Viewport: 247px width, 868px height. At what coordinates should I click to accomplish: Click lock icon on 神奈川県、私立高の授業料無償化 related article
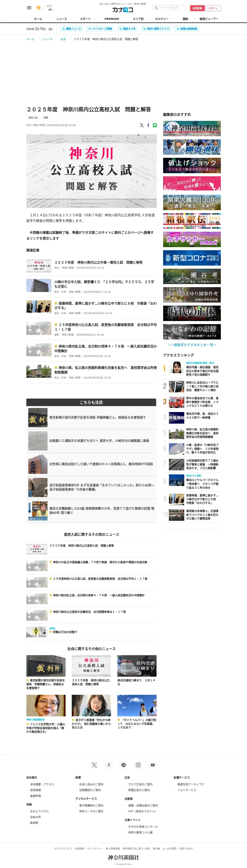[56, 368]
